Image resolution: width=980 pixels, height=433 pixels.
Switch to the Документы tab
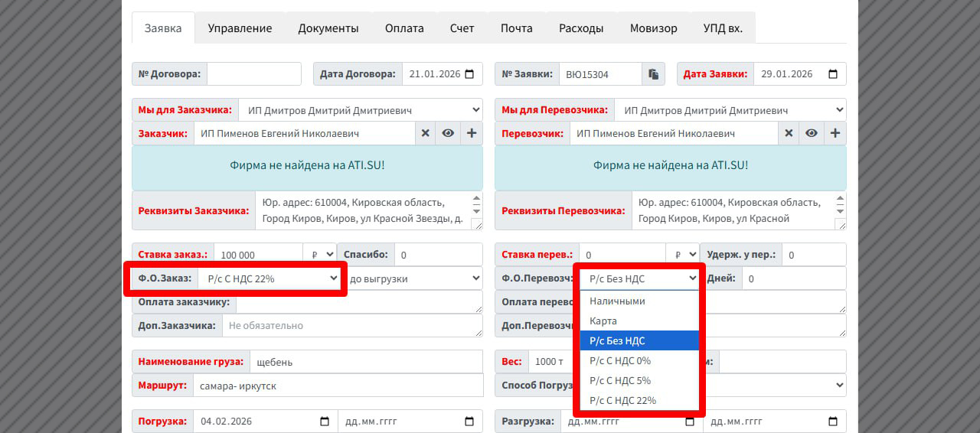point(328,28)
